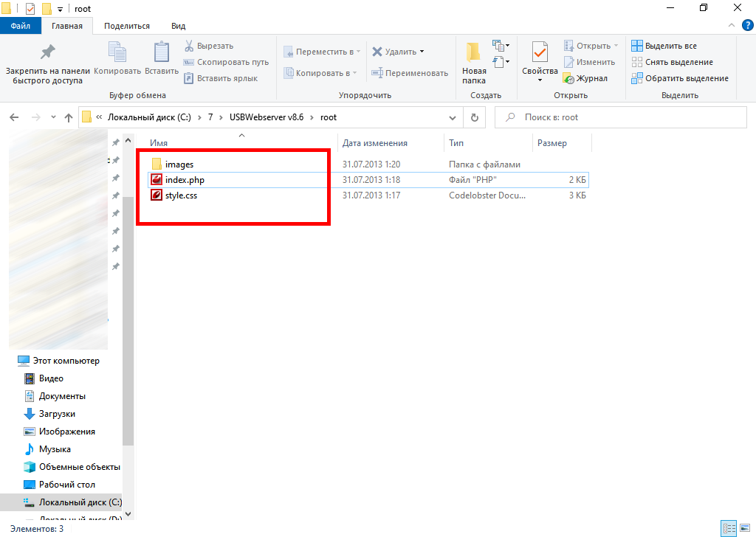
Task: Open the address bar history dropdown
Action: tap(453, 117)
